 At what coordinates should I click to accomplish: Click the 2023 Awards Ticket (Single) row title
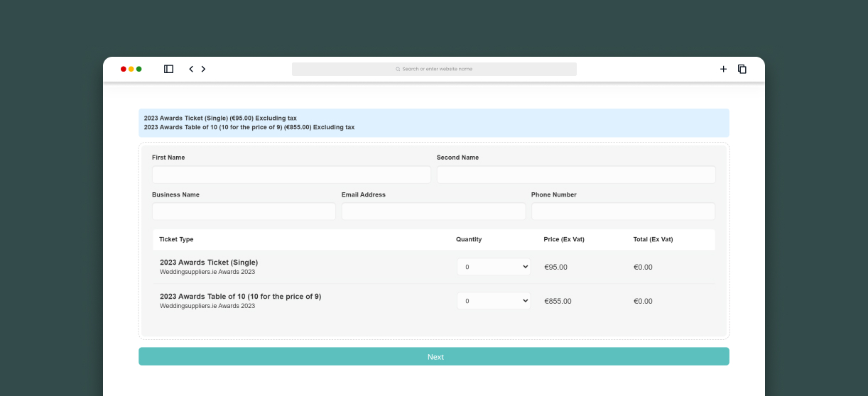[x=209, y=263]
